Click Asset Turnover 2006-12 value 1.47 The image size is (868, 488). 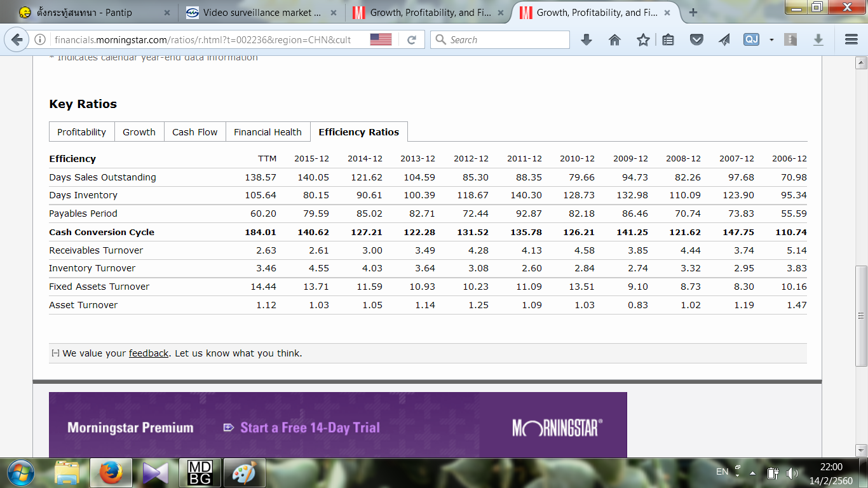point(796,305)
